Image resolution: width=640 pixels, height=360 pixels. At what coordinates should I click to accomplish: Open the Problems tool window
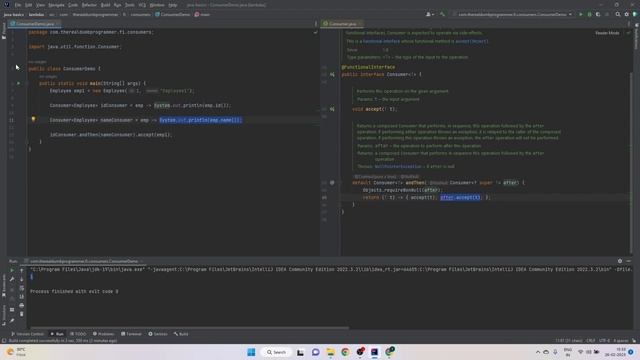click(103, 334)
